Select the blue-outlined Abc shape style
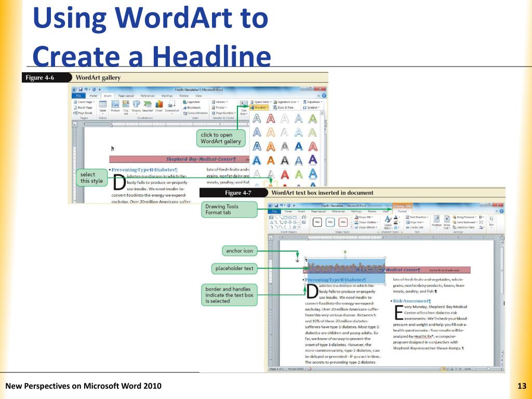Image resolution: width=532 pixels, height=399 pixels. tap(330, 222)
